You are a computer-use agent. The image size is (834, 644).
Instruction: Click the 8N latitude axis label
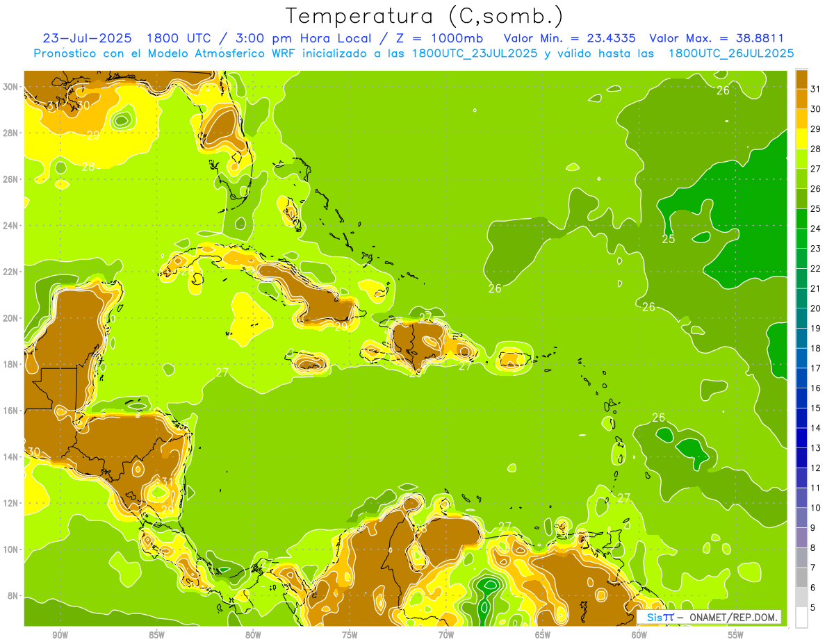click(14, 595)
